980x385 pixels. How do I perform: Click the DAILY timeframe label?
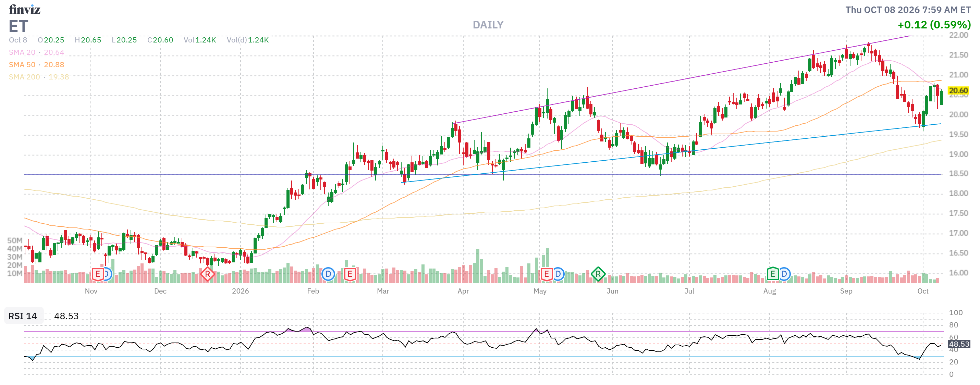tap(488, 25)
